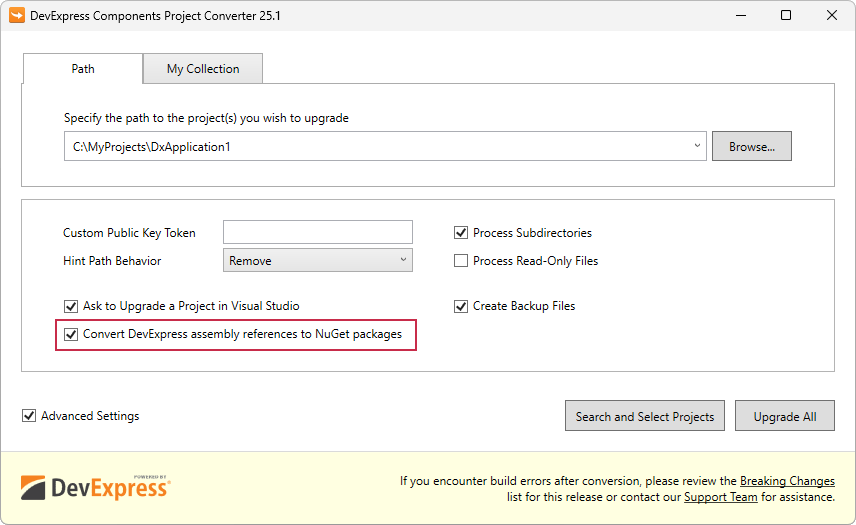
Task: Click the Upgrade All button
Action: (x=785, y=416)
